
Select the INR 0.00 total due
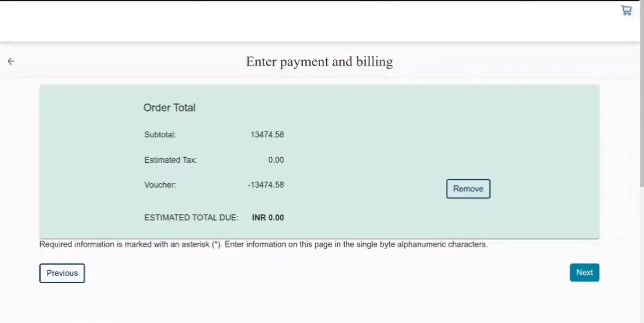268,218
